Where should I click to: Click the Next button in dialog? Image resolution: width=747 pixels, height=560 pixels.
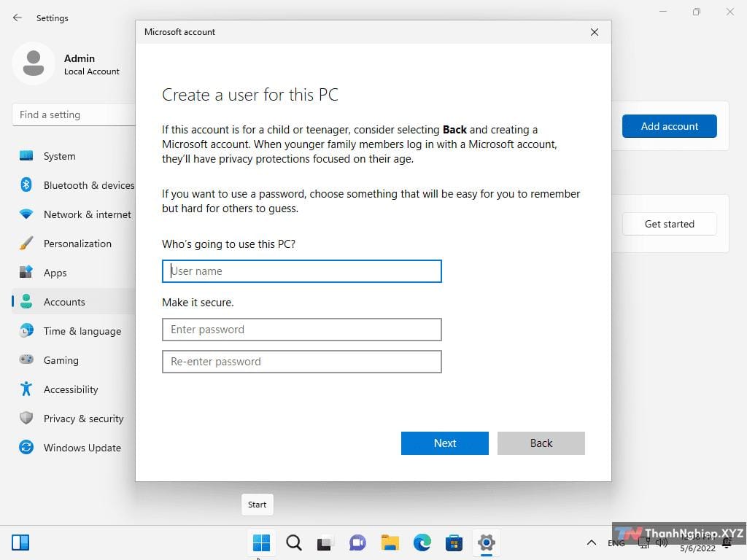click(444, 443)
